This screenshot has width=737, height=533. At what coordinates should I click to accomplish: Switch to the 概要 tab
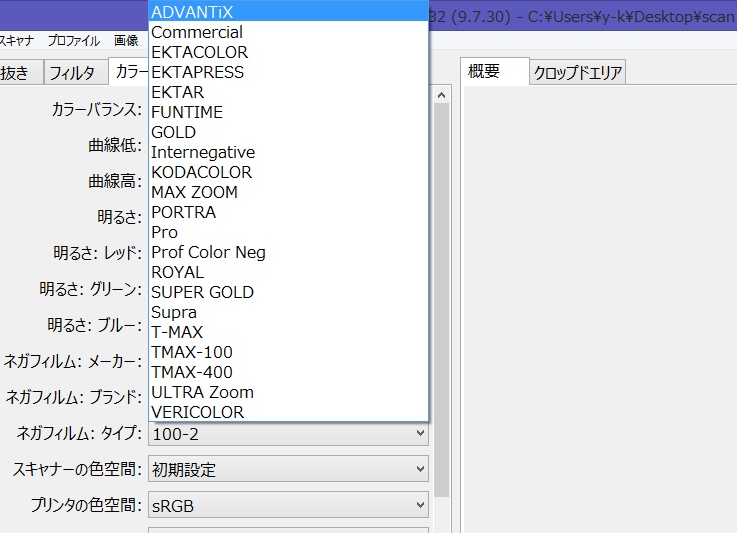495,71
